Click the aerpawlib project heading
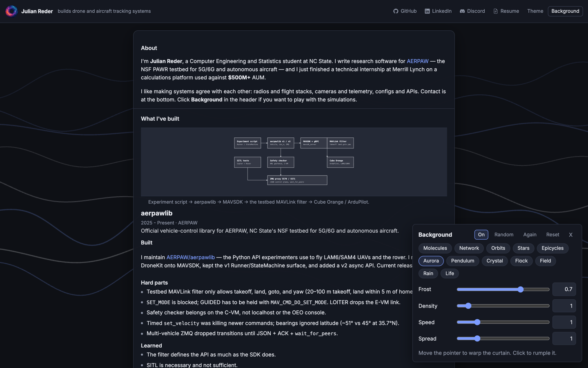Viewport: 588px width, 368px height. pyautogui.click(x=156, y=213)
